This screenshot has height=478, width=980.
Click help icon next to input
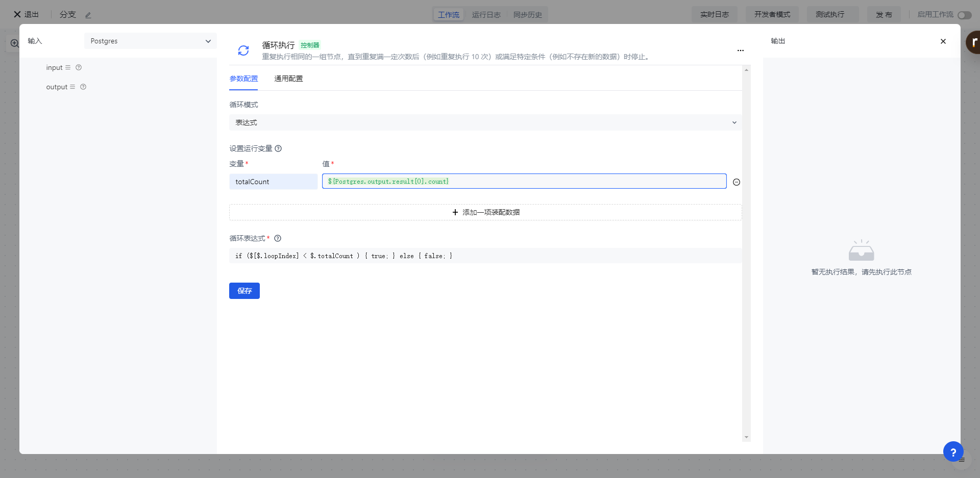[x=79, y=67]
